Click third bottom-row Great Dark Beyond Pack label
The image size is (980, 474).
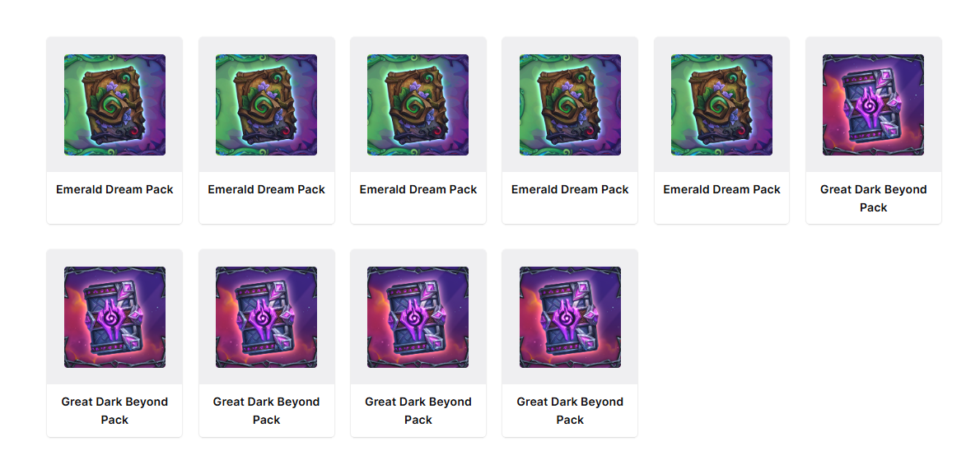(x=418, y=411)
